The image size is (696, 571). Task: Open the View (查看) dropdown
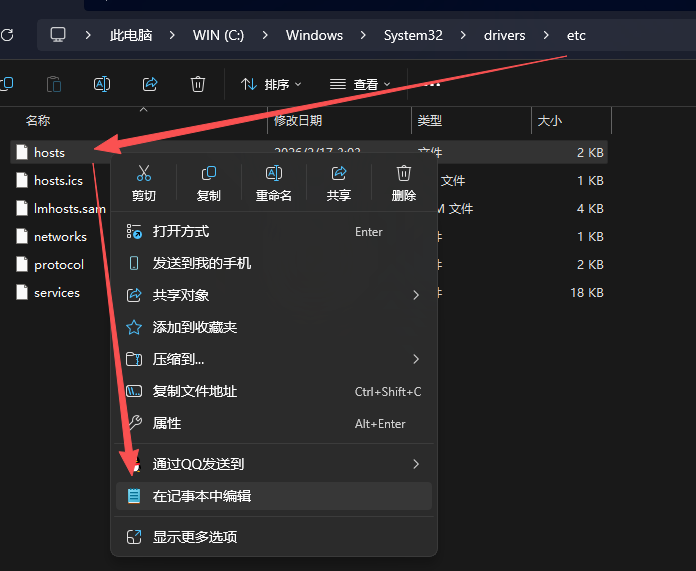360,84
